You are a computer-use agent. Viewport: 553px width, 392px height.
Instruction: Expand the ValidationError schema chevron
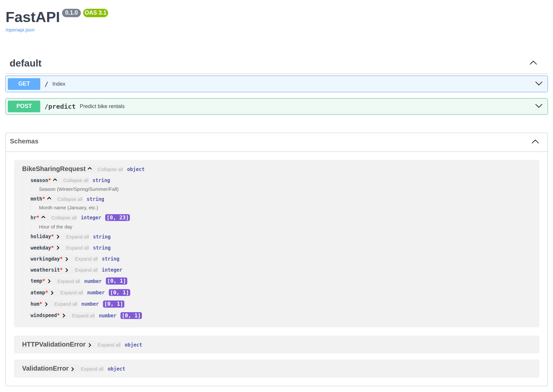pos(73,369)
